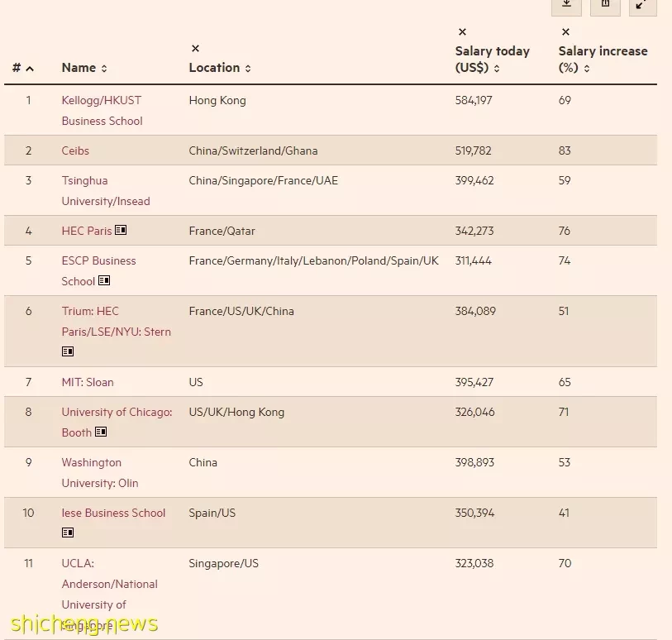Open profile icon beside ESCP Business School
672x640 pixels.
(104, 280)
